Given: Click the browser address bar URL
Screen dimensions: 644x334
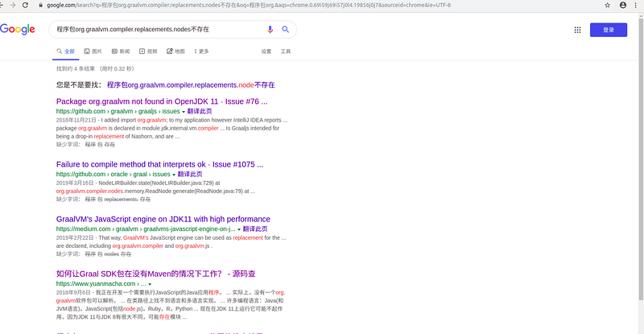Looking at the screenshot, I should [x=249, y=5].
